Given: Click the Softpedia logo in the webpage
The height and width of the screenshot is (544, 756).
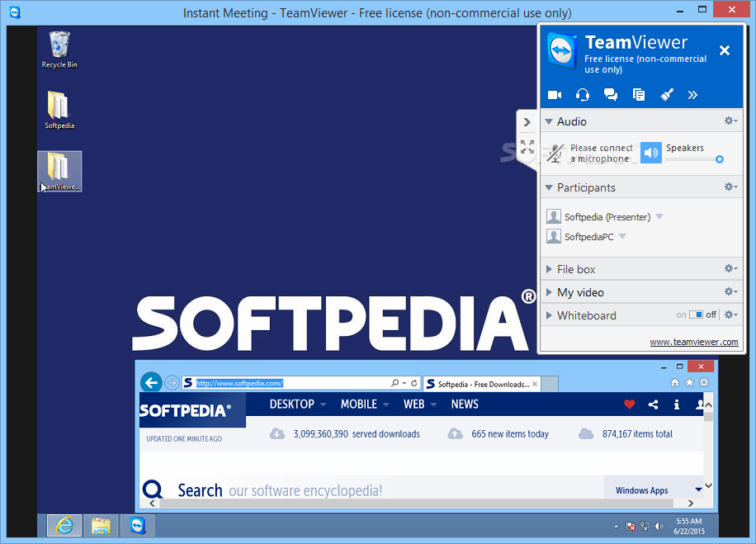Looking at the screenshot, I should [x=186, y=410].
